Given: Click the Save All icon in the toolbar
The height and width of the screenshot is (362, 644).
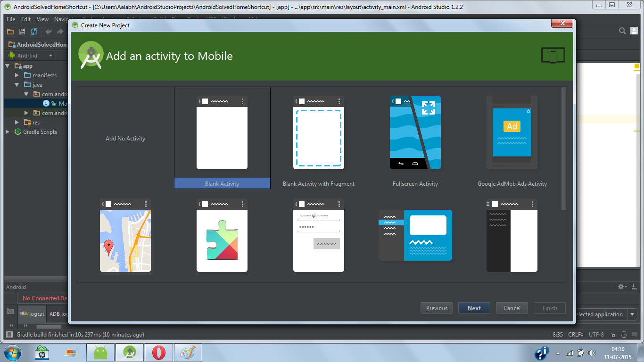Looking at the screenshot, I should tap(21, 31).
